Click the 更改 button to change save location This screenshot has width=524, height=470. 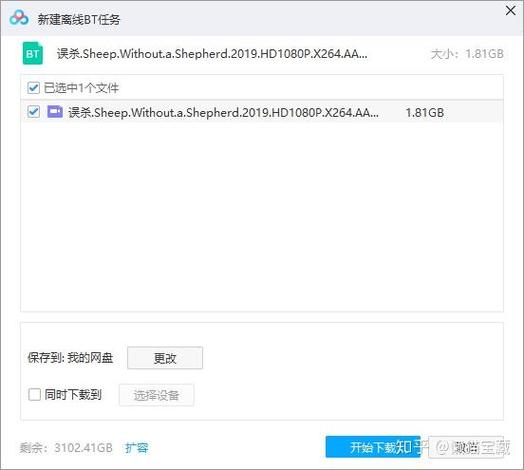click(x=165, y=358)
